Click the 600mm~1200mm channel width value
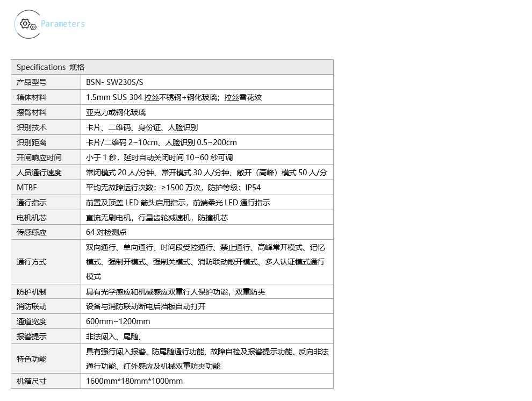This screenshot has width=532, height=401. pos(118,321)
